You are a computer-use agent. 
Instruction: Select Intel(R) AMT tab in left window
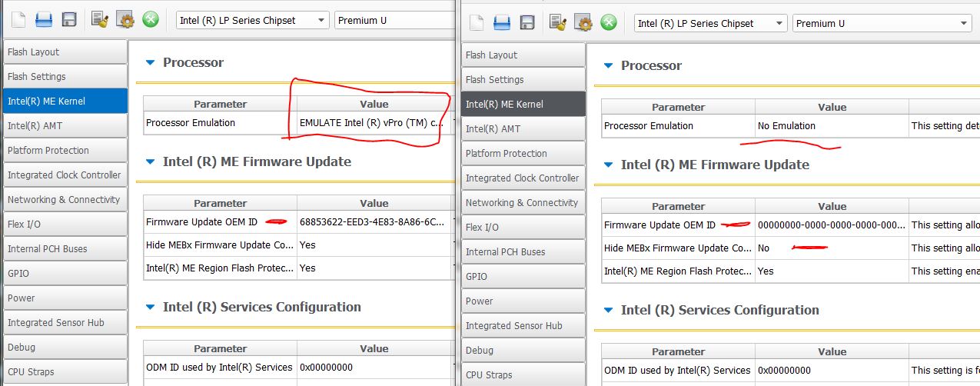pyautogui.click(x=65, y=126)
